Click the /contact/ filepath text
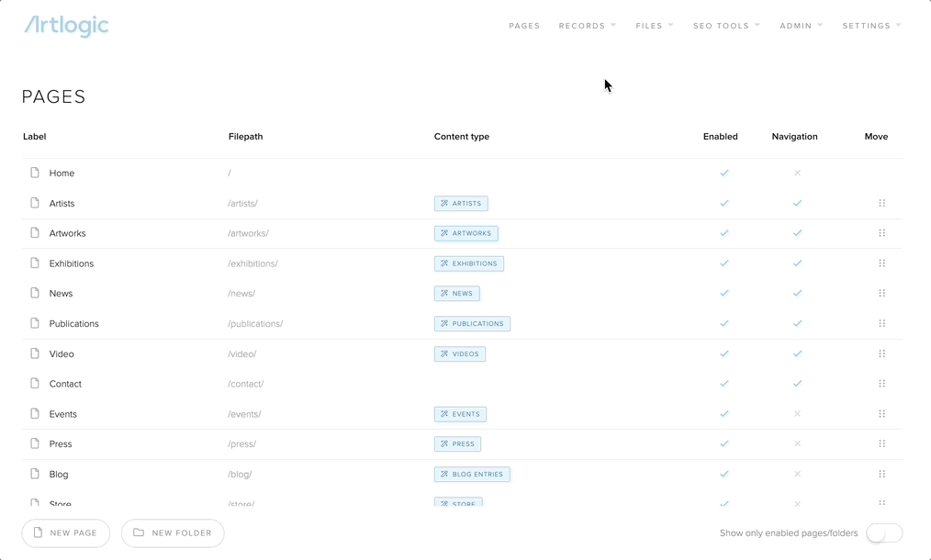931x560 pixels. pos(246,384)
